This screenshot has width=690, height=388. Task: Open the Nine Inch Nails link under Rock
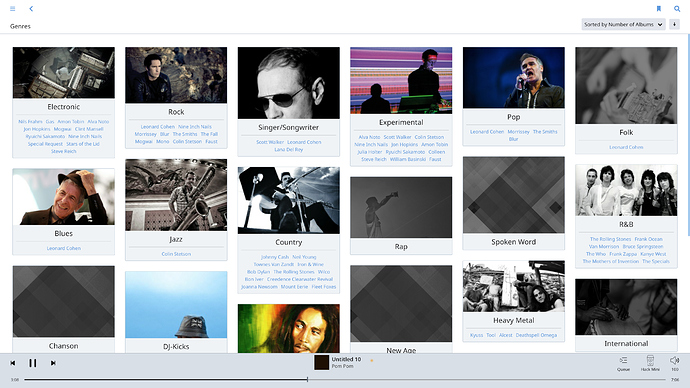[x=195, y=127]
